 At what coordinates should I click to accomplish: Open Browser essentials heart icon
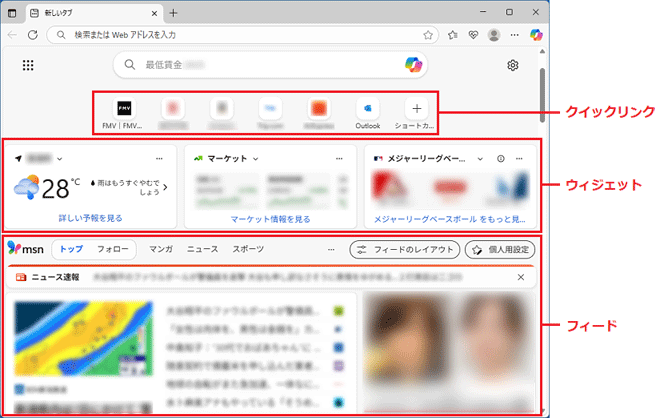pyautogui.click(x=473, y=35)
